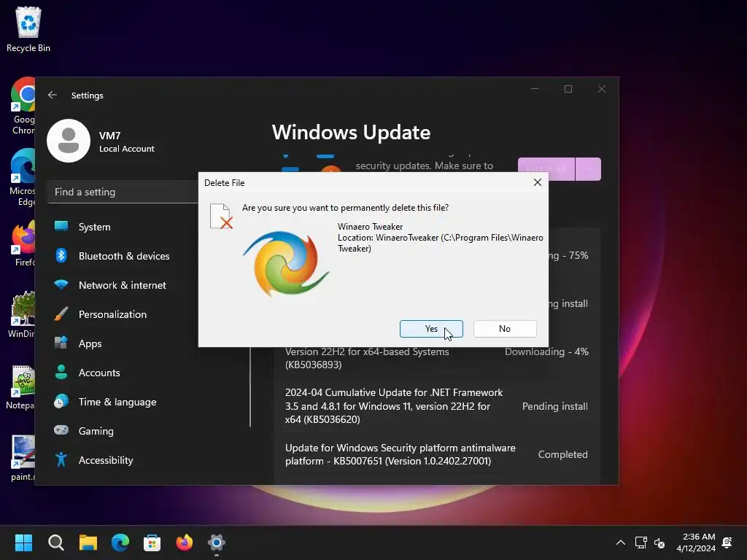747x560 pixels.
Task: Click the Network wifi icon in the sidebar
Action: click(x=61, y=285)
